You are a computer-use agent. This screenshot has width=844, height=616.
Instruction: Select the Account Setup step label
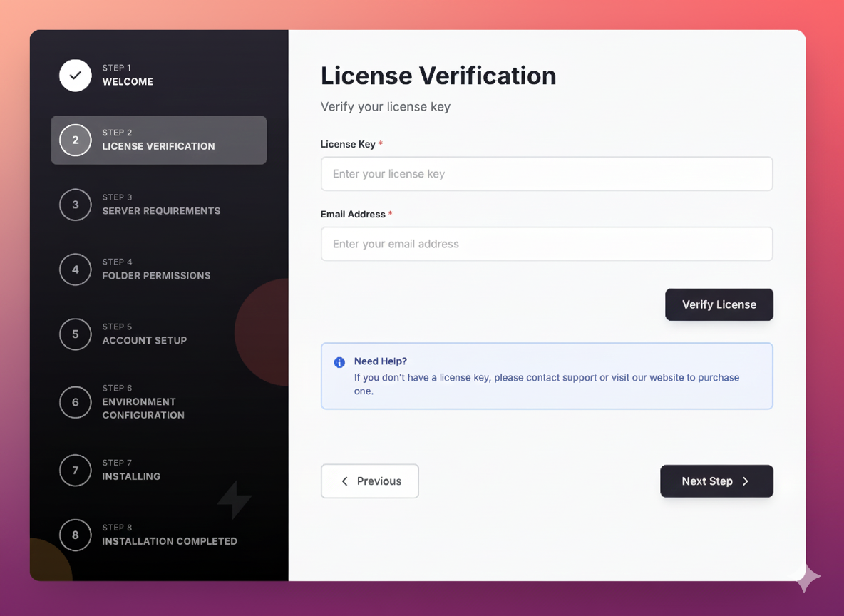pos(145,341)
